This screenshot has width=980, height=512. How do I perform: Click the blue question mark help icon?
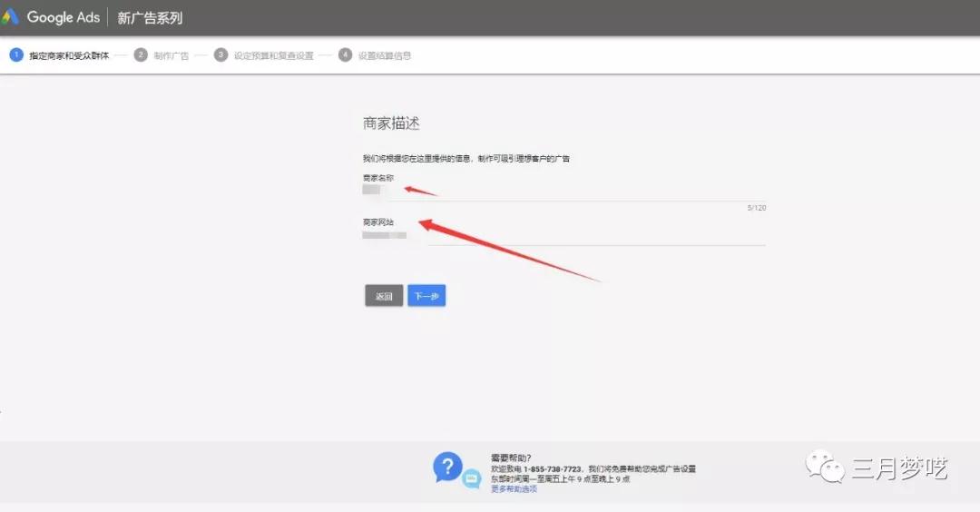(447, 468)
